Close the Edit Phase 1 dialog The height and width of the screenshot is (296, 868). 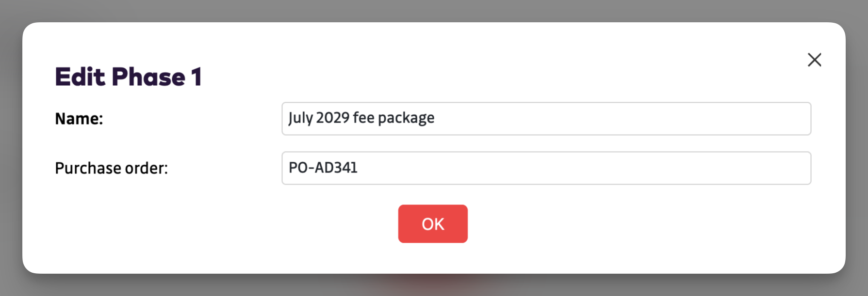coord(814,60)
